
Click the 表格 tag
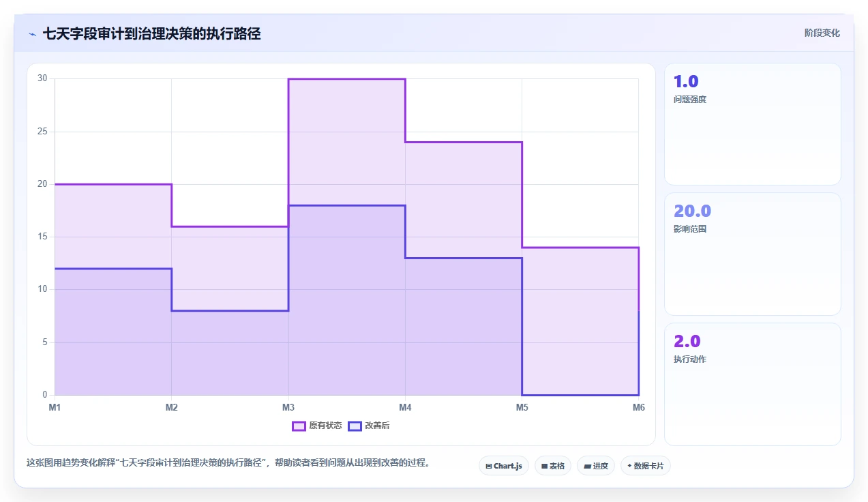point(552,466)
